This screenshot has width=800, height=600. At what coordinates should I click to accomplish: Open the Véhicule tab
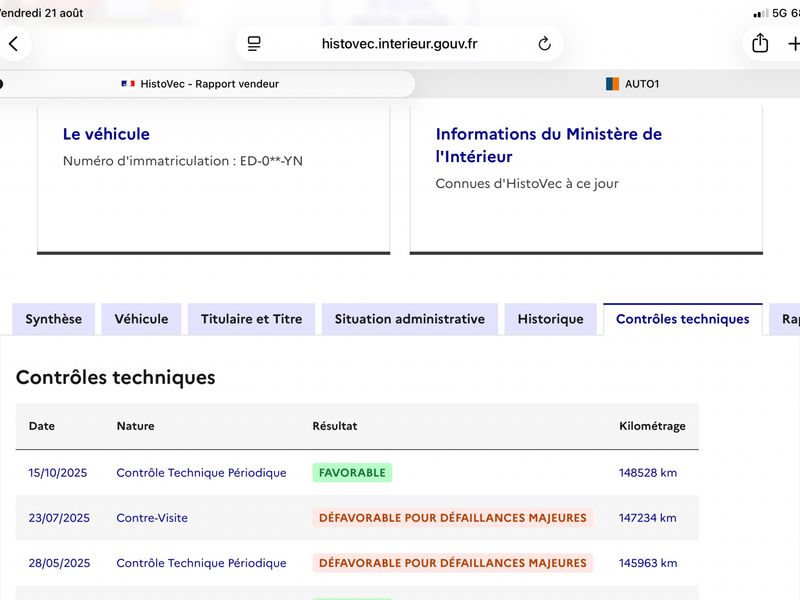141,319
